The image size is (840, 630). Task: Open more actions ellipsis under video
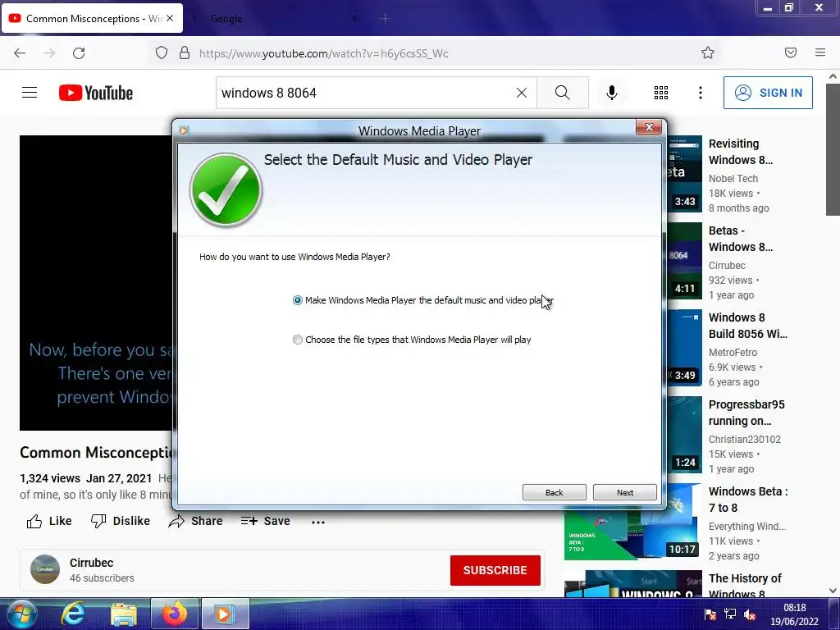click(318, 522)
